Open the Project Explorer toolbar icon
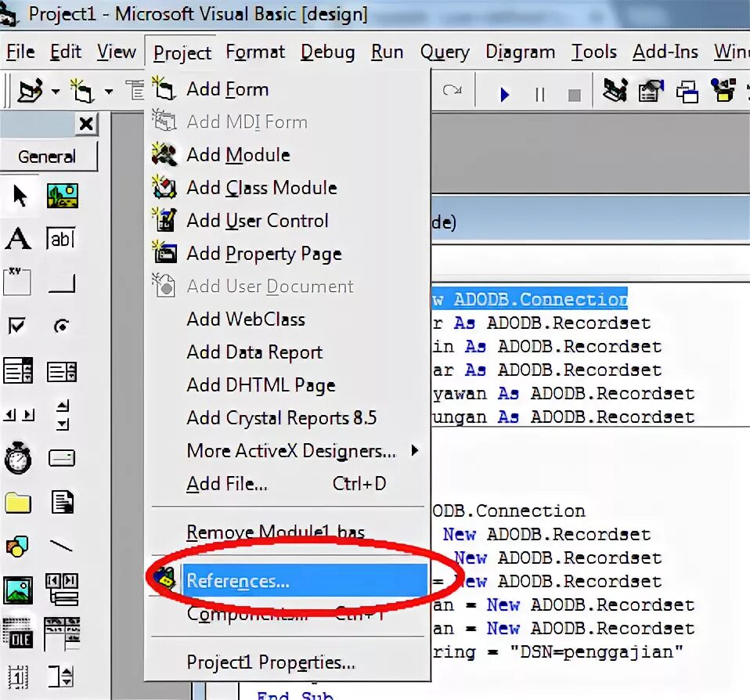This screenshot has height=700, width=750. tap(615, 90)
